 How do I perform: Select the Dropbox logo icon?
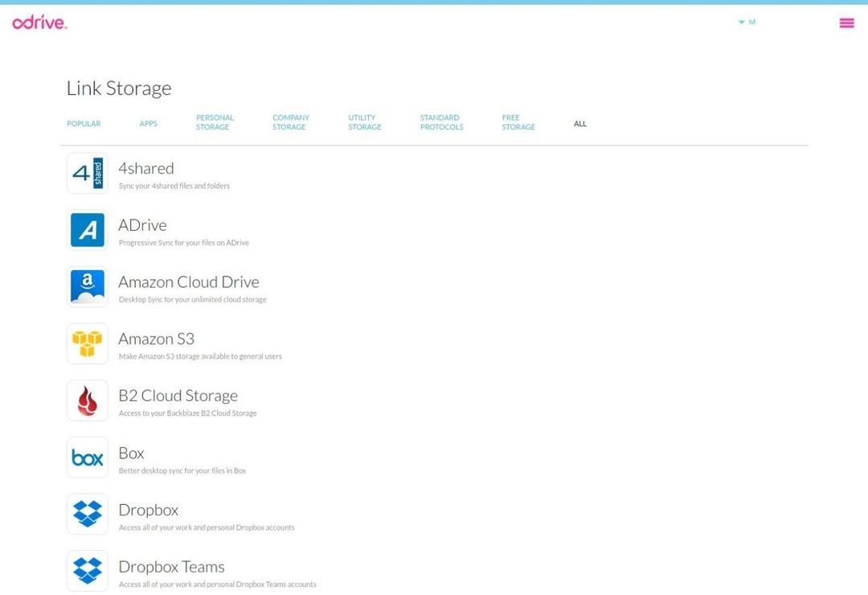click(x=88, y=514)
